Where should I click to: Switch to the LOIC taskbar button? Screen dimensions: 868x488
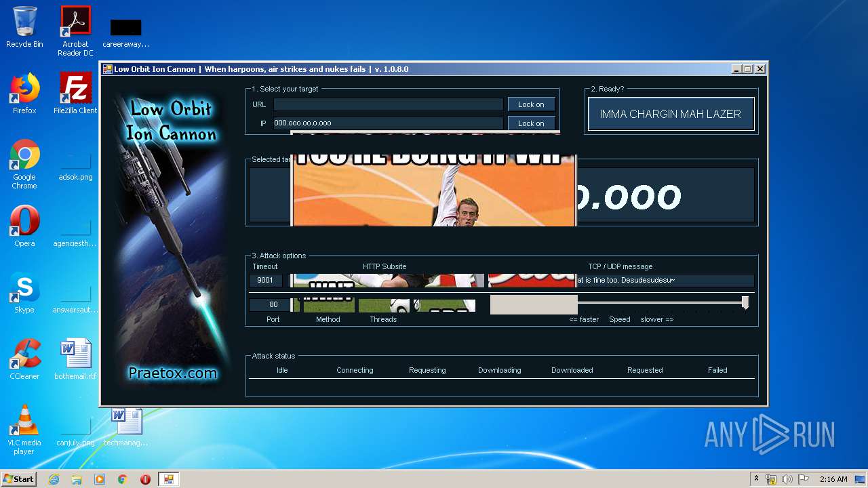(168, 479)
